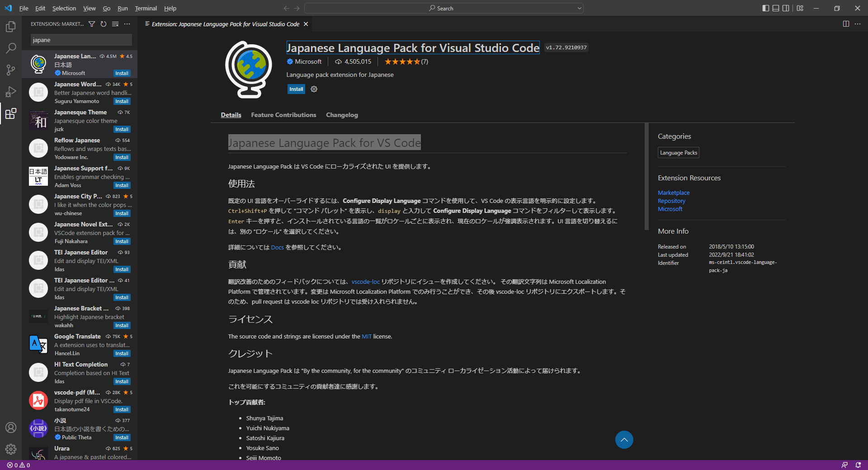Image resolution: width=868 pixels, height=470 pixels.
Task: Open the Terminal menu
Action: (x=146, y=8)
